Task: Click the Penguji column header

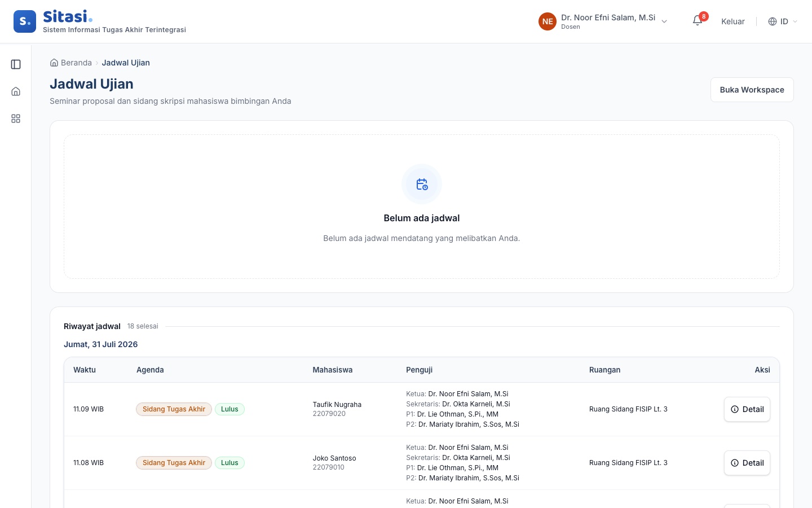Action: pos(420,370)
